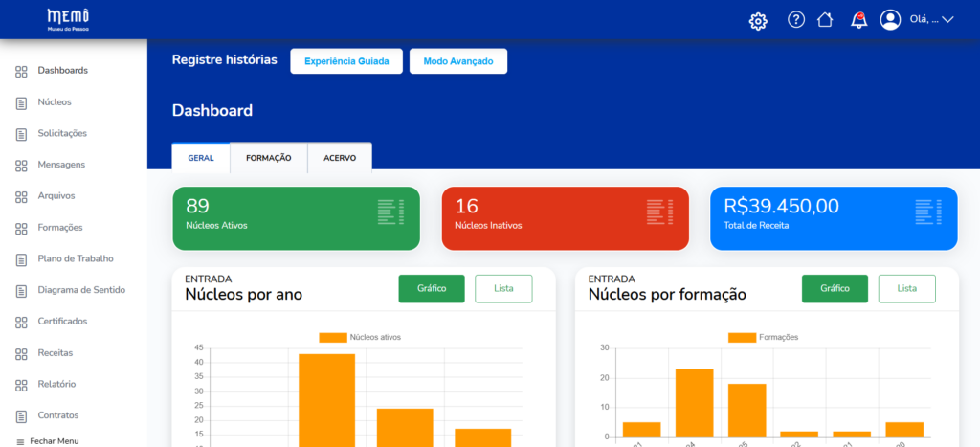Expand the user dropdown chevron
This screenshot has height=447, width=980.
(x=948, y=20)
